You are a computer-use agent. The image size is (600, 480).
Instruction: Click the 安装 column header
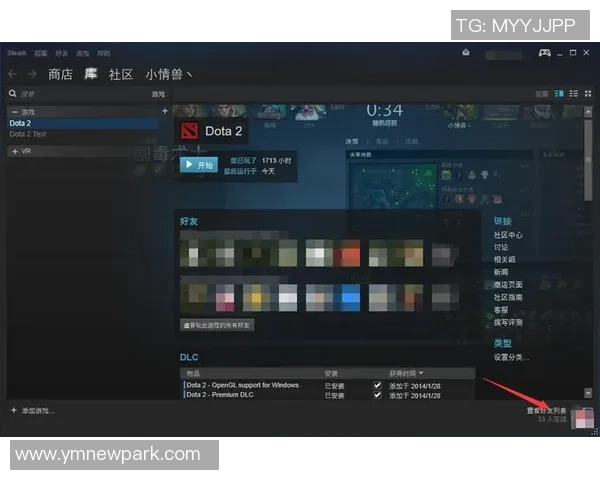[x=331, y=373]
